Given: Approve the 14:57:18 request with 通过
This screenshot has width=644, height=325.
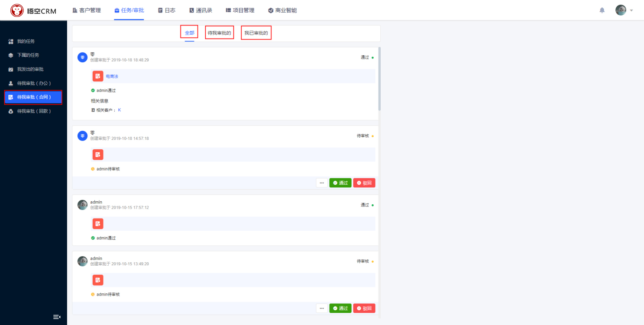Looking at the screenshot, I should [340, 183].
